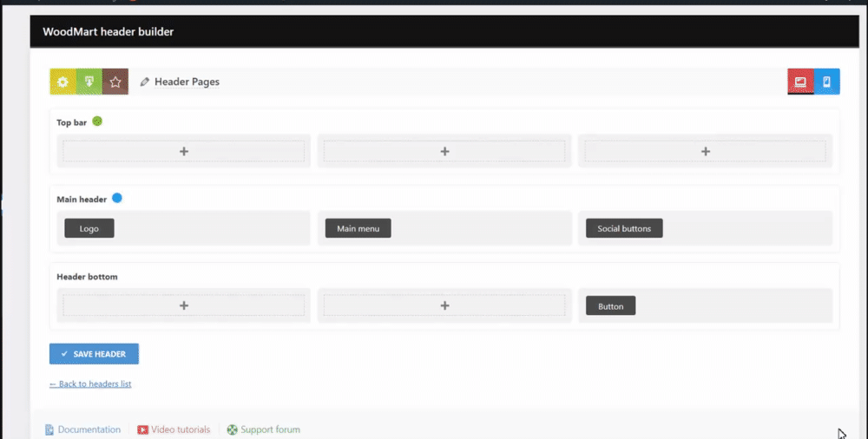This screenshot has width=868, height=439.
Task: Switch to desktop layout view
Action: click(800, 82)
